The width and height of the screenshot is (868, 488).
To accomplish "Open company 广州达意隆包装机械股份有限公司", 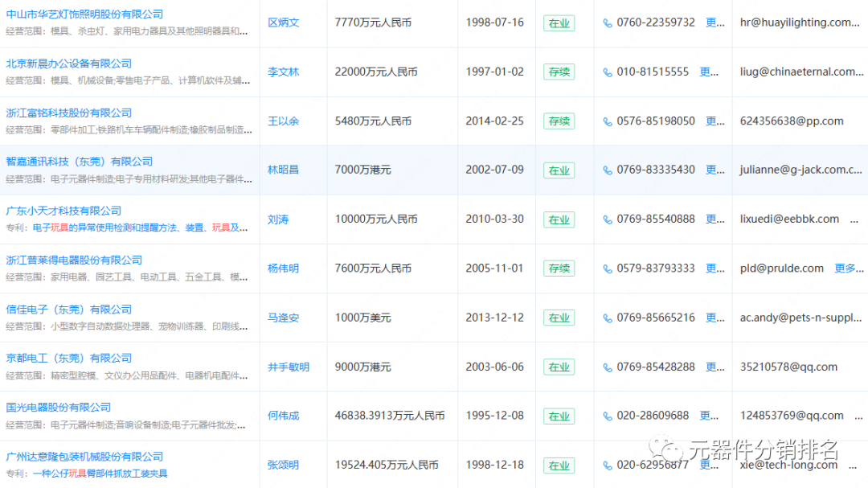I will 84,457.
